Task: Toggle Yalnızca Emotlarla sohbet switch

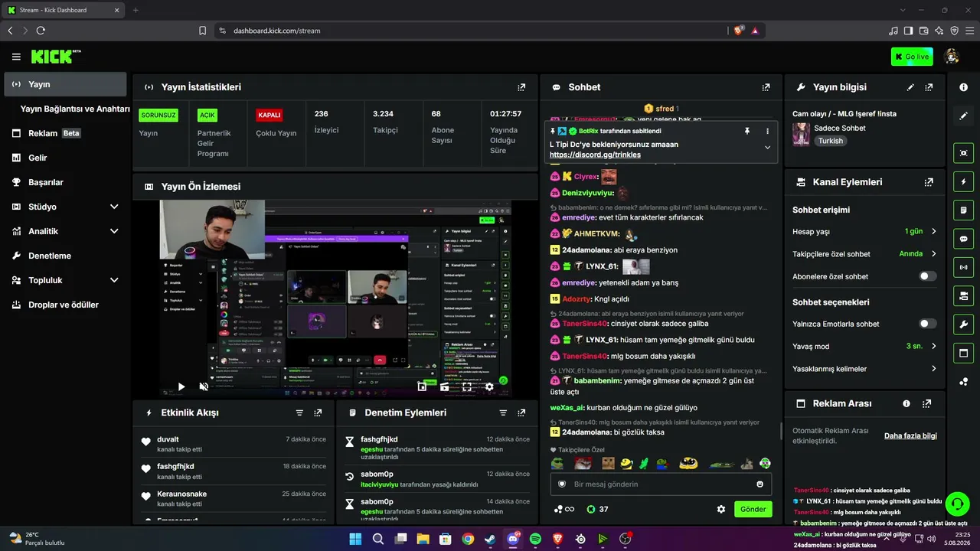Action: click(x=927, y=324)
